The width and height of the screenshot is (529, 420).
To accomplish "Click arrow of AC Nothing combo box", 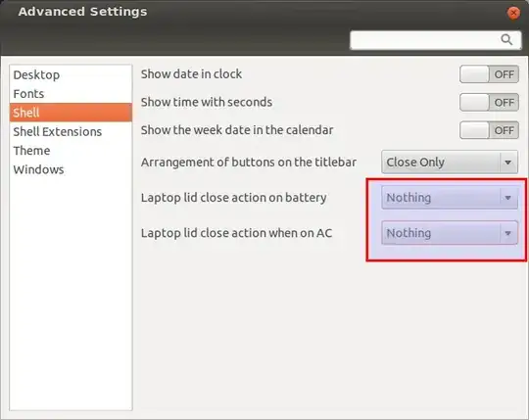I will [x=507, y=233].
